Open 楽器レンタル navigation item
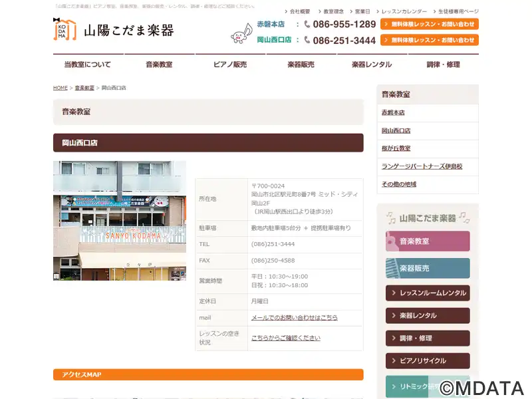Image resolution: width=532 pixels, height=399 pixels. pyautogui.click(x=372, y=65)
